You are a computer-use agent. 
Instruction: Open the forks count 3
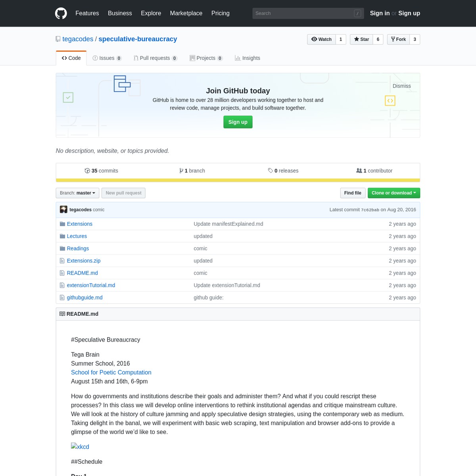pyautogui.click(x=415, y=39)
